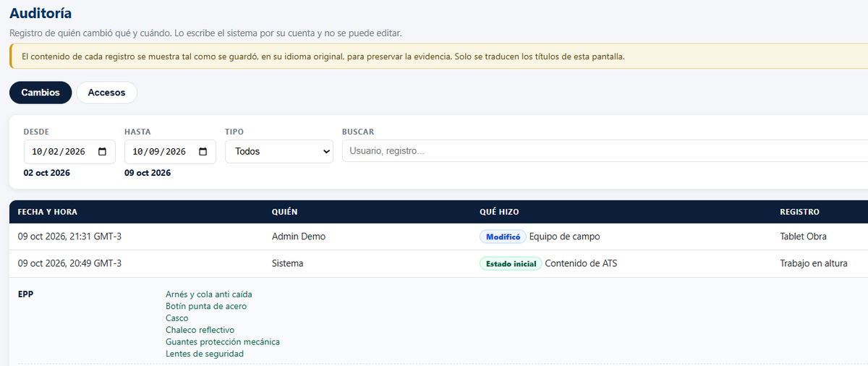Click Tablet Obra in the Registro column
Viewport: 868px width, 366px height.
click(803, 237)
